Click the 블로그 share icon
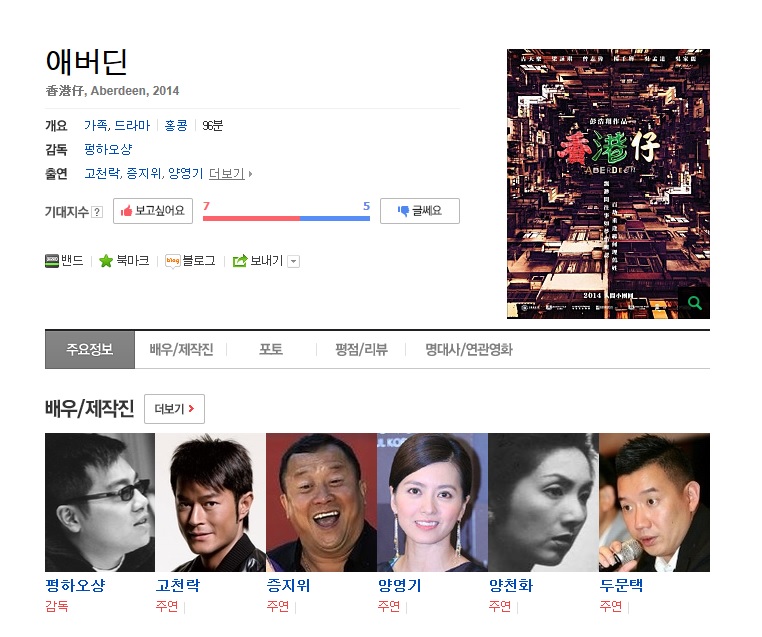762x637 pixels. (173, 261)
